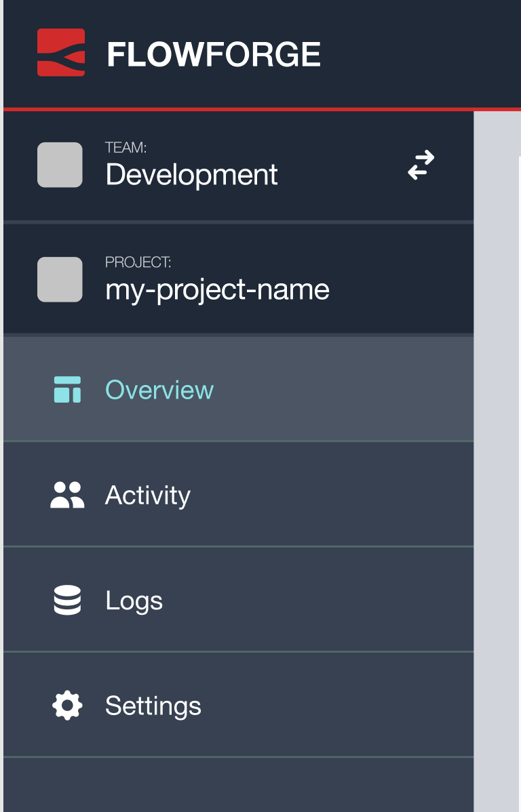Image resolution: width=521 pixels, height=812 pixels.
Task: Click the my-project-name avatar square
Action: coord(60,279)
